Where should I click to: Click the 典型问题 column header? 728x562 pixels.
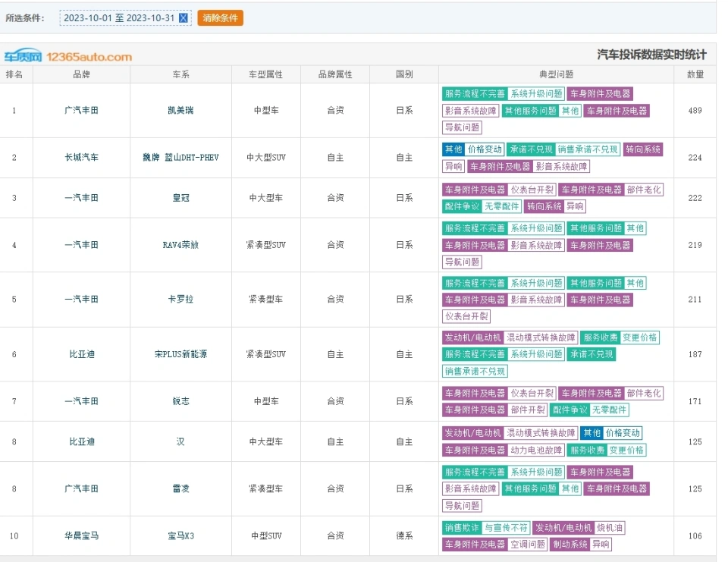click(556, 74)
